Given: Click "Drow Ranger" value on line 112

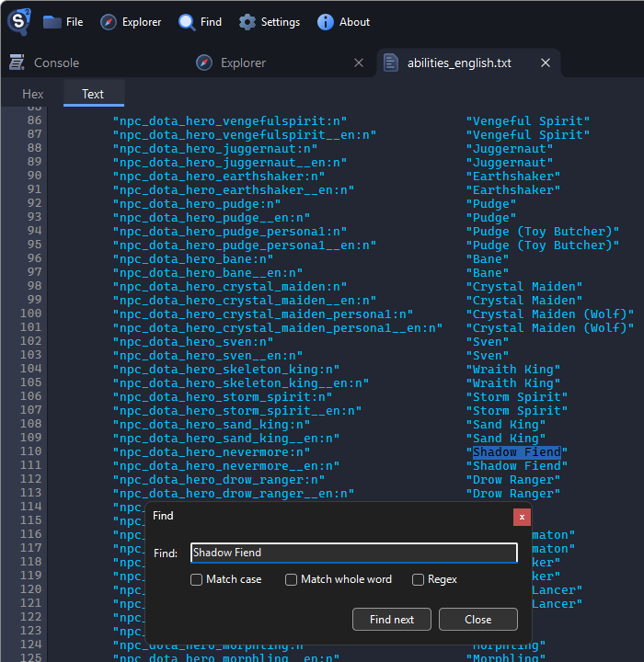Looking at the screenshot, I should click(513, 480).
